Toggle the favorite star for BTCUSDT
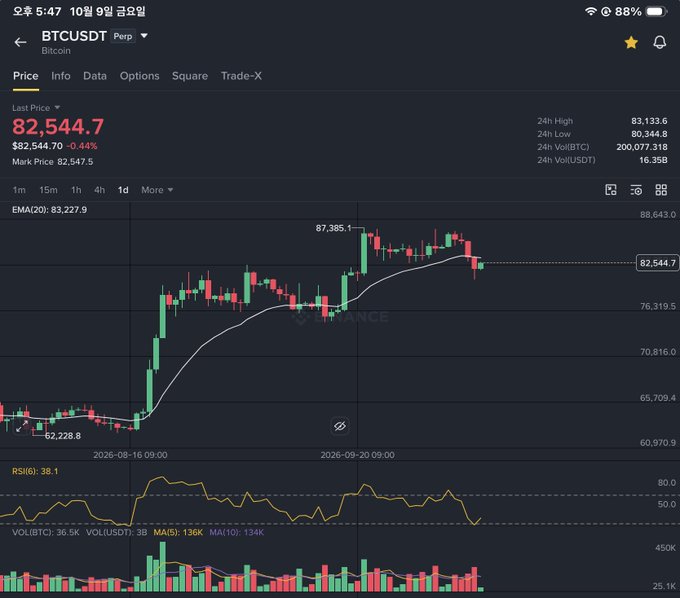 [631, 42]
